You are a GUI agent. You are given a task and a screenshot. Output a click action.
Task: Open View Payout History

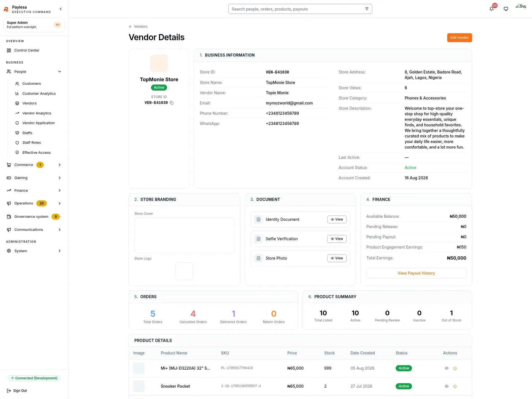click(x=416, y=273)
